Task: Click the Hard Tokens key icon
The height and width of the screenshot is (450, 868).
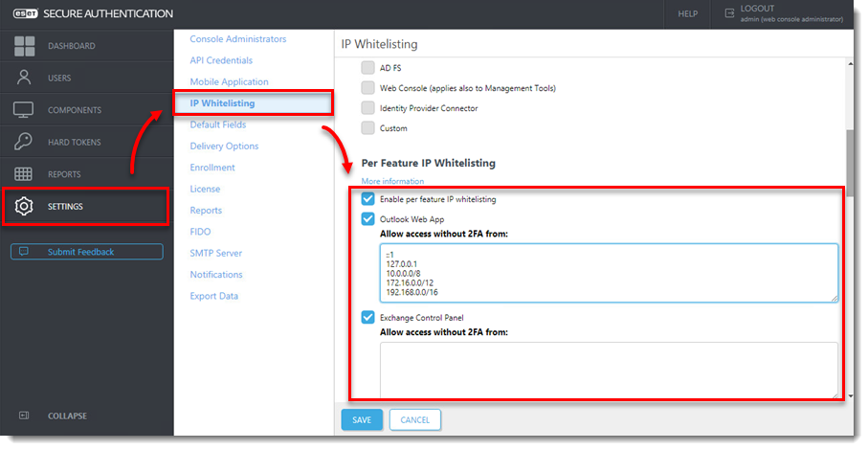Action: point(23,142)
